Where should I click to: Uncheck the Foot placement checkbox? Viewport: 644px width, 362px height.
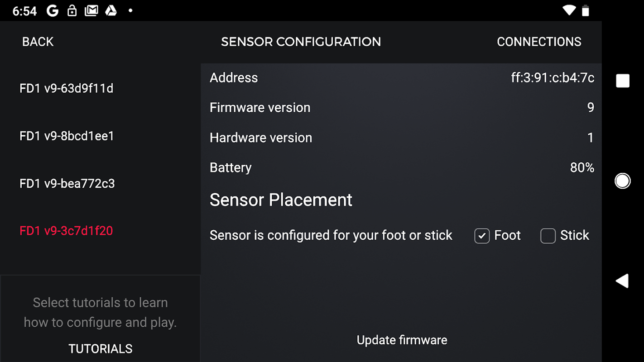pyautogui.click(x=482, y=236)
